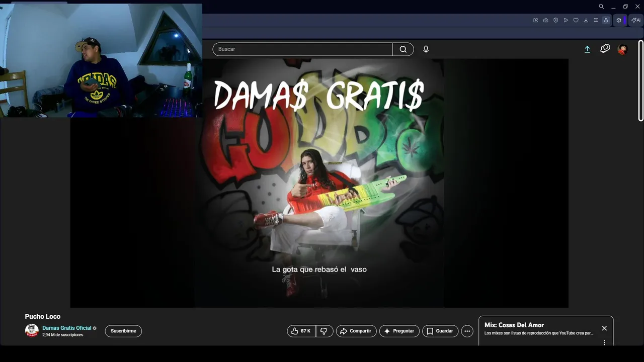The width and height of the screenshot is (644, 362).
Task: Open the browser edit/note pencil icon
Action: pos(535,20)
